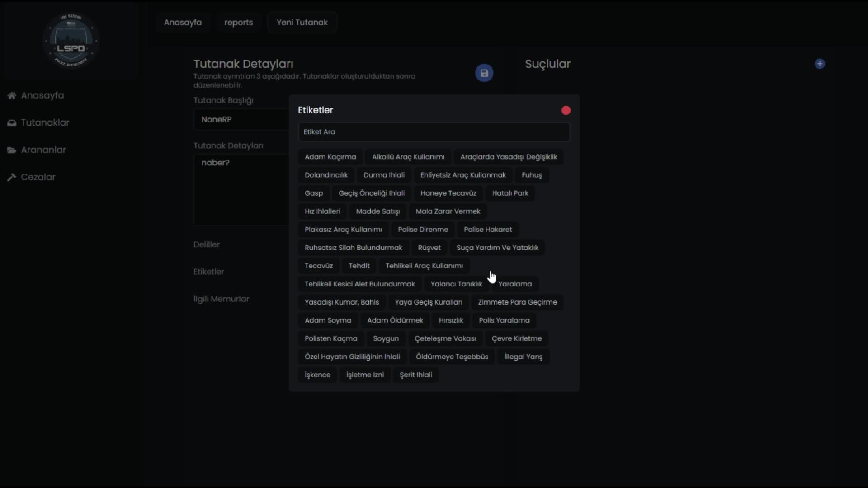This screenshot has height=488, width=868.
Task: Add a suspect using the plus icon near Suçlular
Action: (820, 64)
